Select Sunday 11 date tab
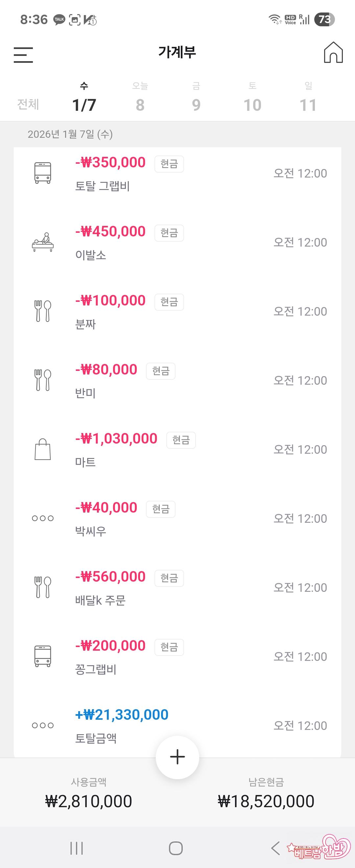This screenshot has width=355, height=868. pyautogui.click(x=308, y=98)
